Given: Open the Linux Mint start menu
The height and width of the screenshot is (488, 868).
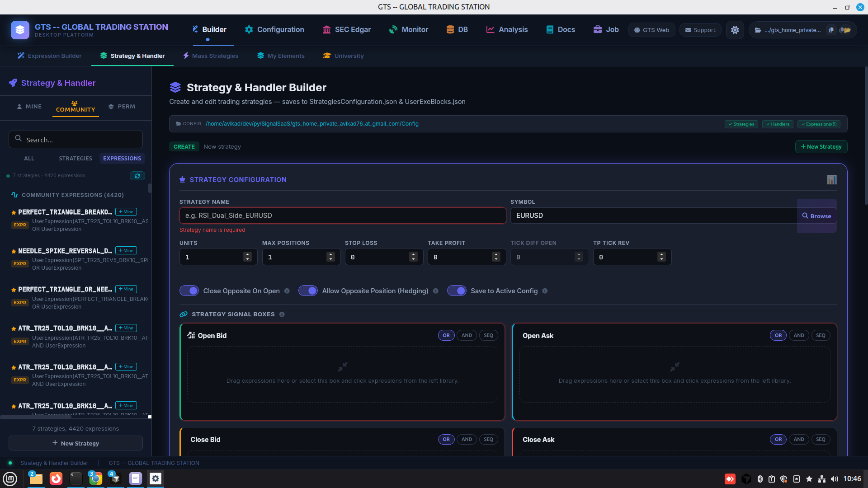Looking at the screenshot, I should [10, 479].
